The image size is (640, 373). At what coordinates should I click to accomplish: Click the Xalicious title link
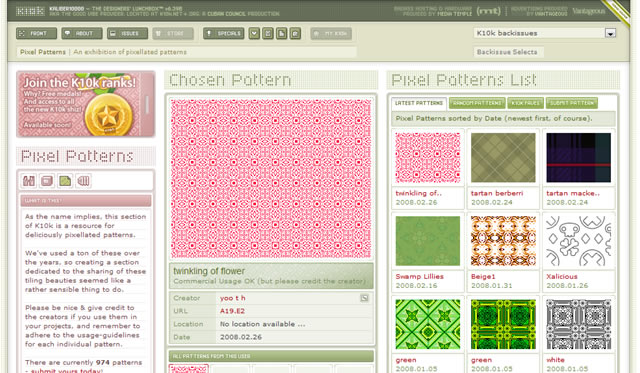click(562, 276)
